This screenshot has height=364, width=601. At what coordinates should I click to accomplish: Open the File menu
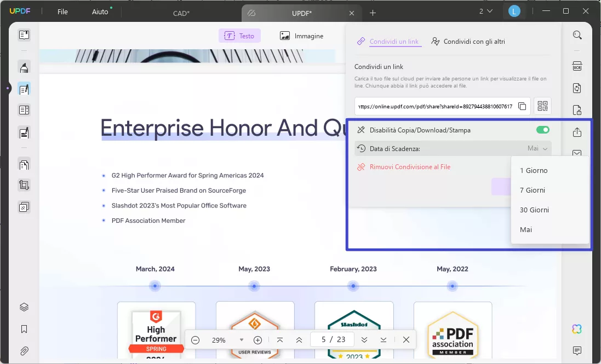tap(62, 12)
